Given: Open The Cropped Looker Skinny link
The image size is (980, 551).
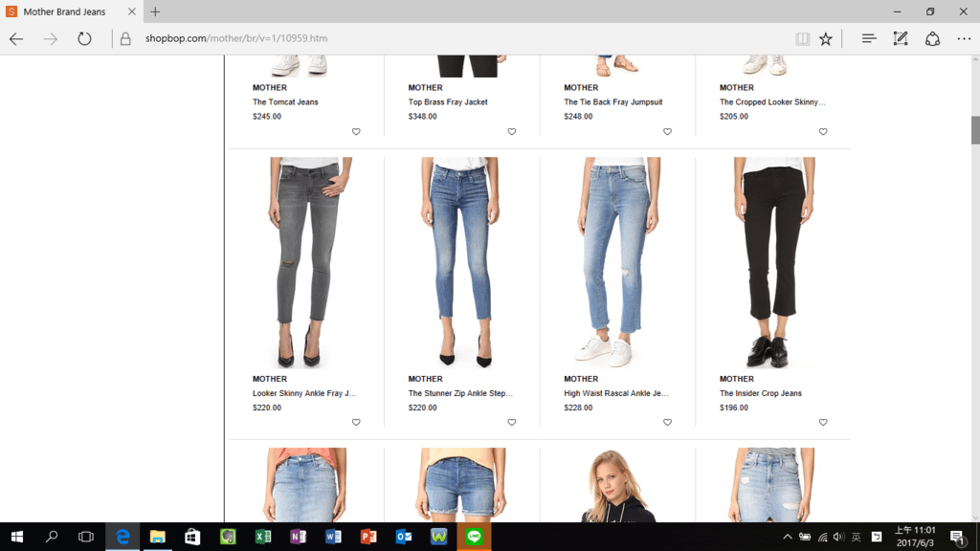Looking at the screenshot, I should pos(772,102).
